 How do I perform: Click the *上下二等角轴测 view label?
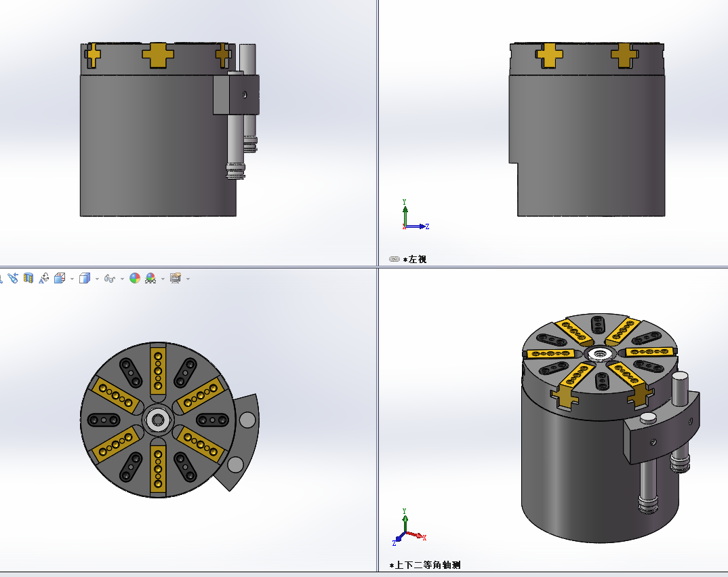(x=425, y=565)
